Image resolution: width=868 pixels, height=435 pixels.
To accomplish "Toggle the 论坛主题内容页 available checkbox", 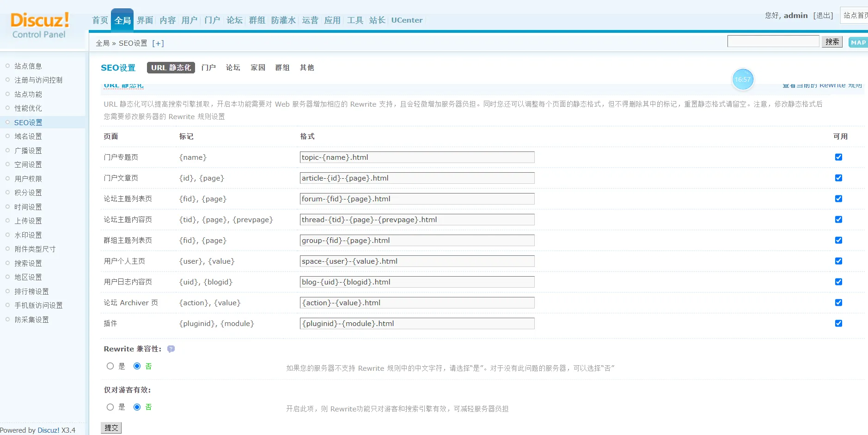I will [838, 220].
